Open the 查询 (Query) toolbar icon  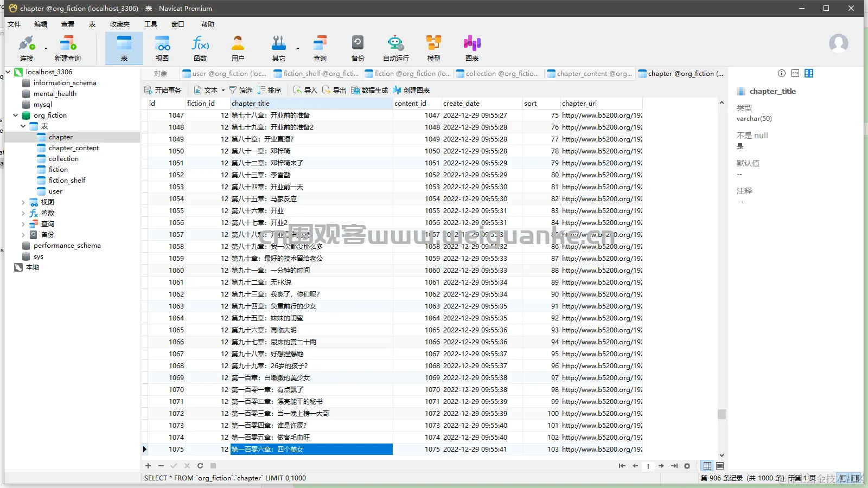tap(320, 48)
